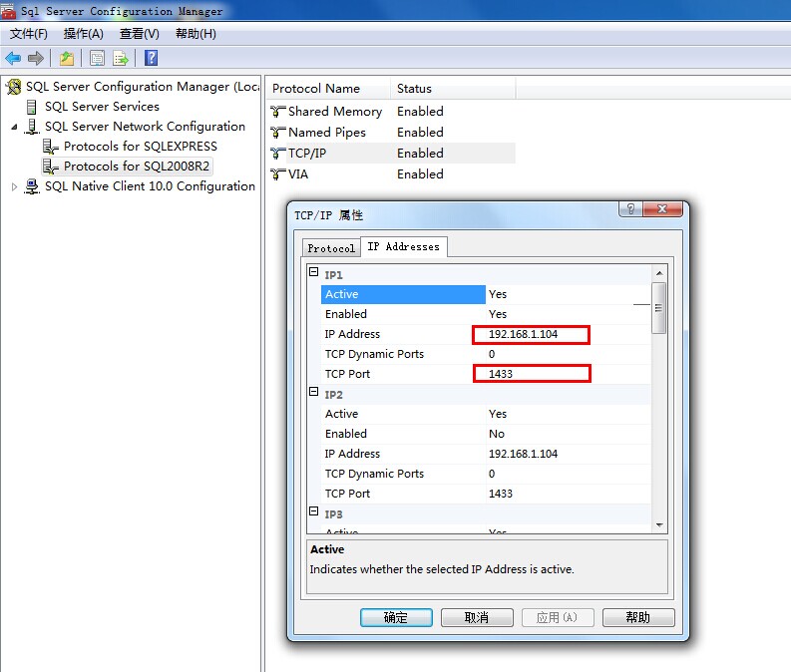Viewport: 791px width, 672px height.
Task: Click the Up one level folder icon
Action: pos(67,58)
